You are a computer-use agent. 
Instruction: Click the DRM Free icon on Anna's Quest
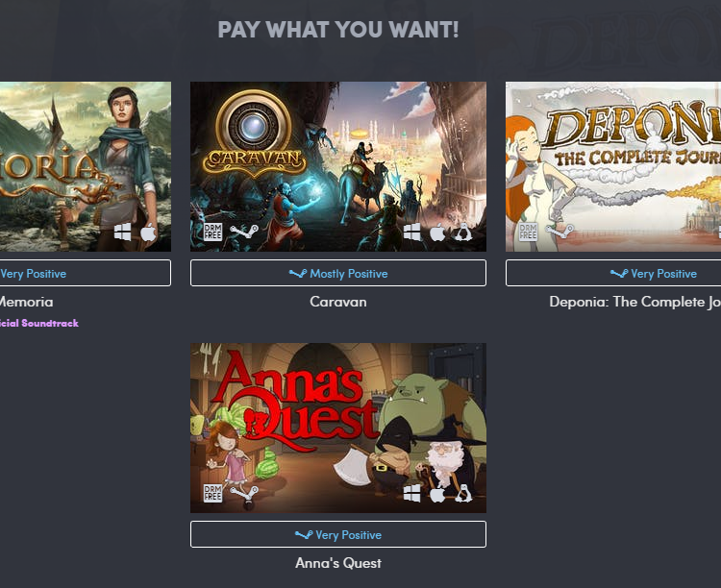212,493
